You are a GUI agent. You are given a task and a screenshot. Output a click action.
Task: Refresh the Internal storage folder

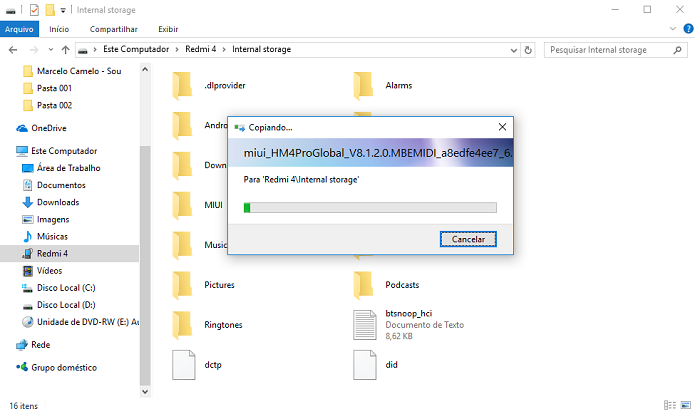[x=528, y=50]
